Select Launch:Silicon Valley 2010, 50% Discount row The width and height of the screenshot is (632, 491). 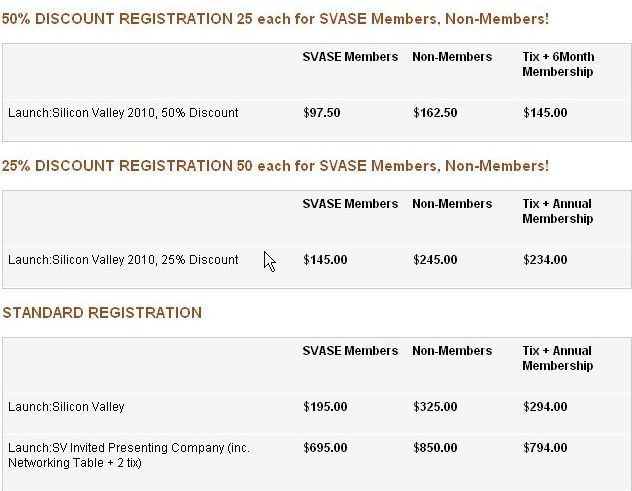[123, 113]
